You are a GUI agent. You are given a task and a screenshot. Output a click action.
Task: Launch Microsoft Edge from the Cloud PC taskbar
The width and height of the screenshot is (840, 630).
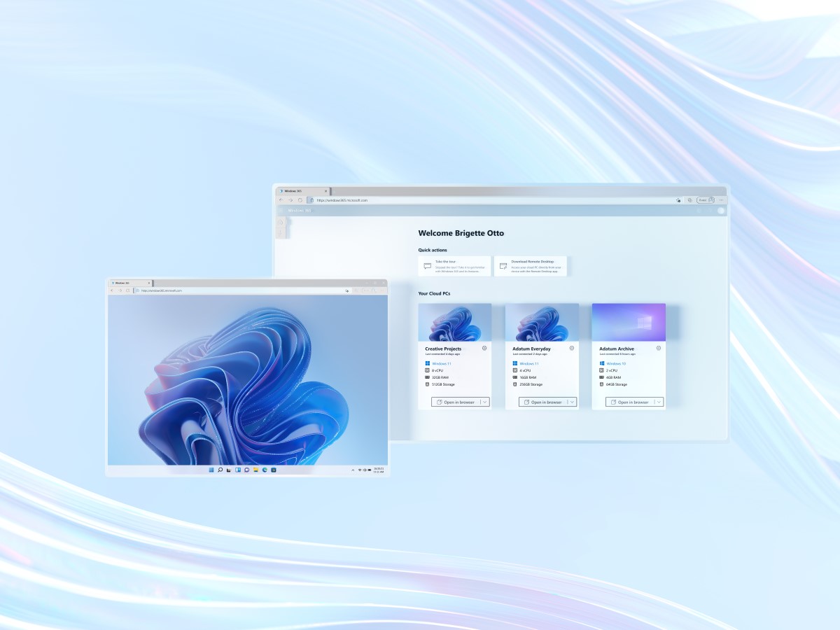tap(265, 470)
